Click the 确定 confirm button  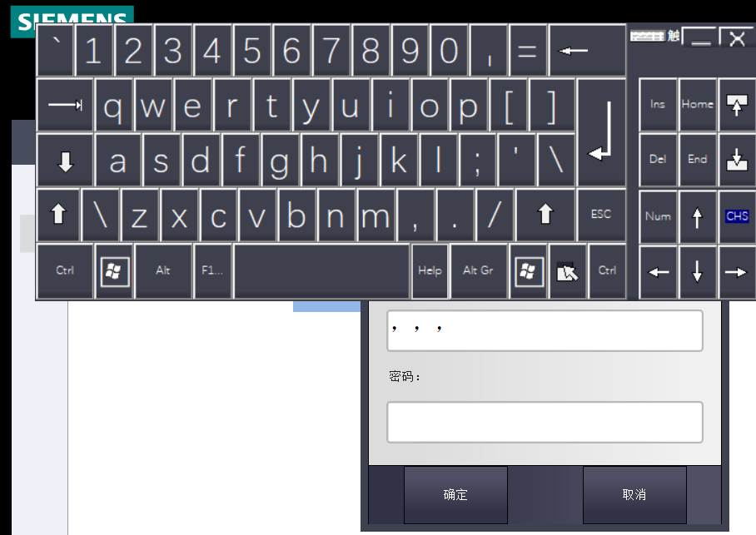click(455, 495)
